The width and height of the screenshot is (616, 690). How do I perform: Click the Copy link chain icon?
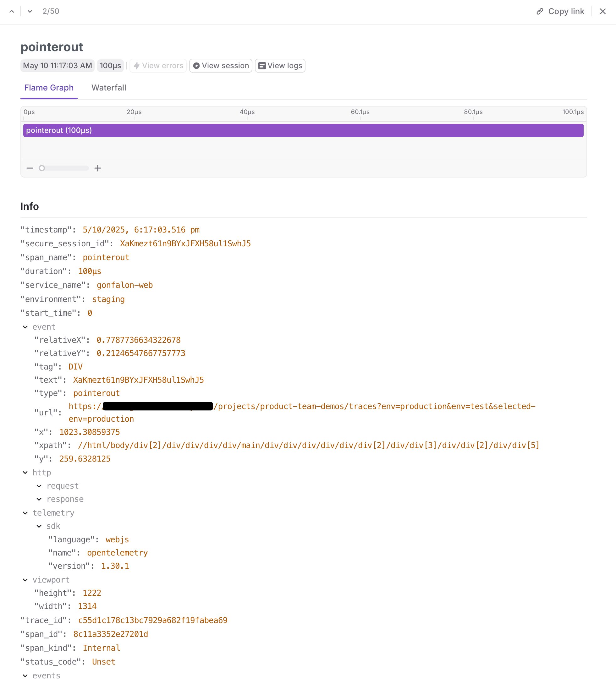point(540,12)
